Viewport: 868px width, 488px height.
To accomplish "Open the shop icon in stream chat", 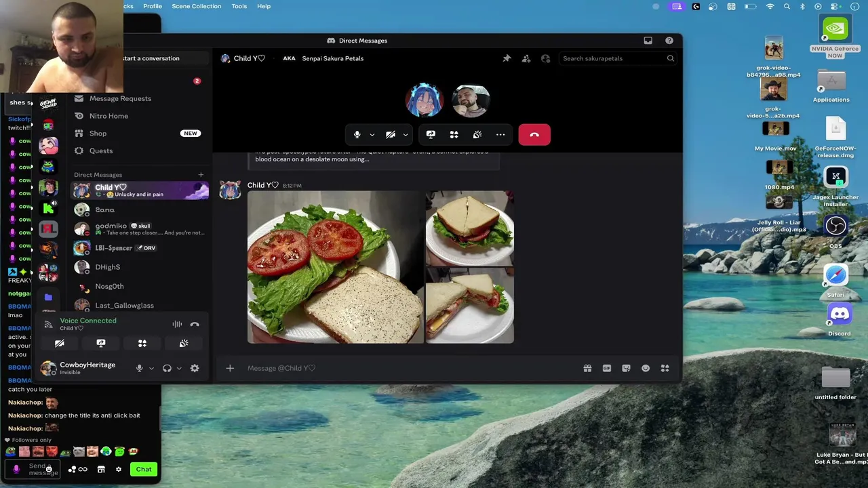I will point(101,469).
